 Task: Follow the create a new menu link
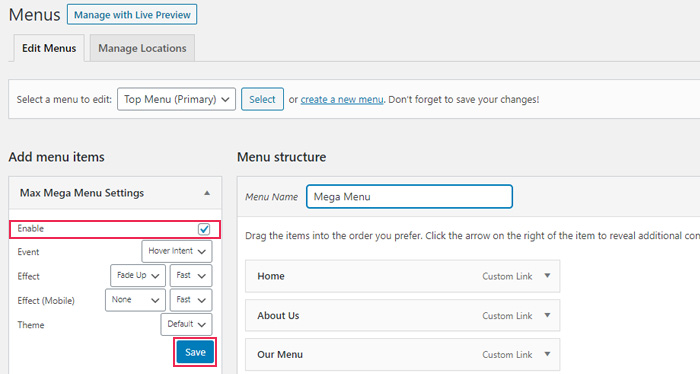coord(342,99)
